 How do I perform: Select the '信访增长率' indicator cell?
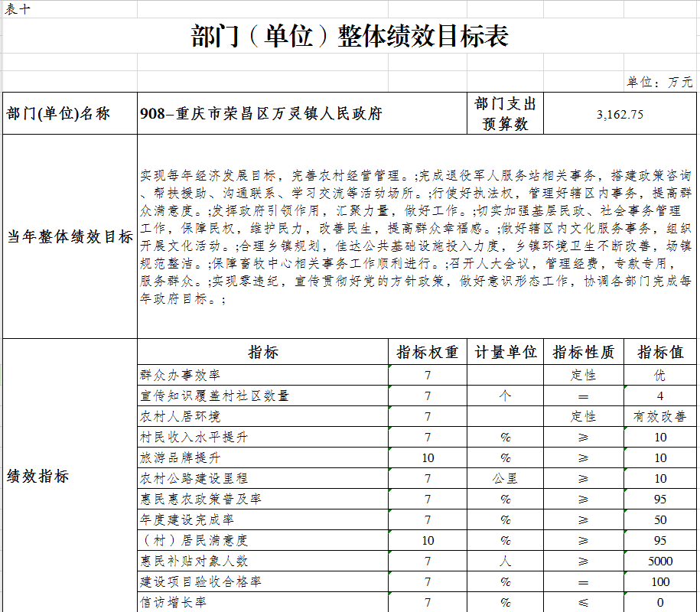click(263, 602)
